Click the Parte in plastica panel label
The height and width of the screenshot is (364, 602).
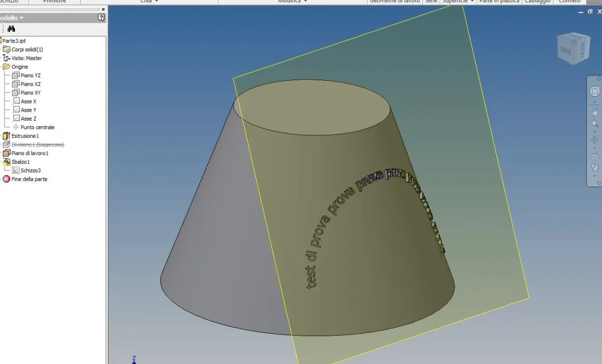click(x=499, y=2)
